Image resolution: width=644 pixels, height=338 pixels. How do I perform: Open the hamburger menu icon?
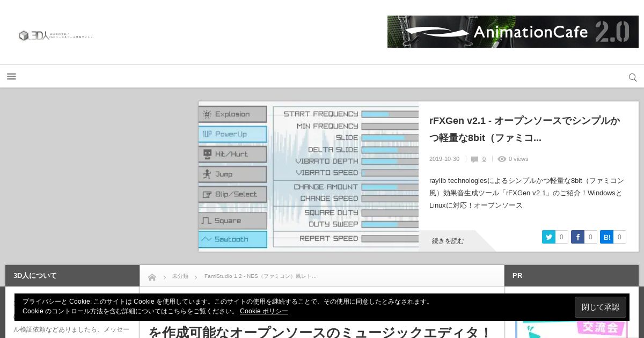pos(11,77)
